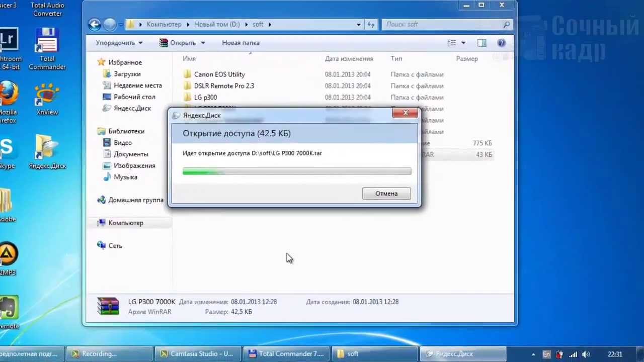Select Компьютер in navigation pane
The image size is (644, 362).
(x=126, y=223)
